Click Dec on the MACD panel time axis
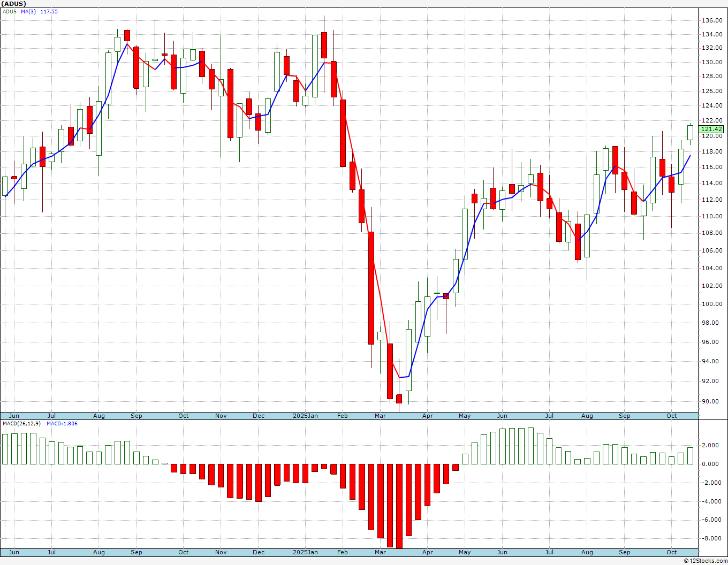The width and height of the screenshot is (728, 565). coord(259,552)
